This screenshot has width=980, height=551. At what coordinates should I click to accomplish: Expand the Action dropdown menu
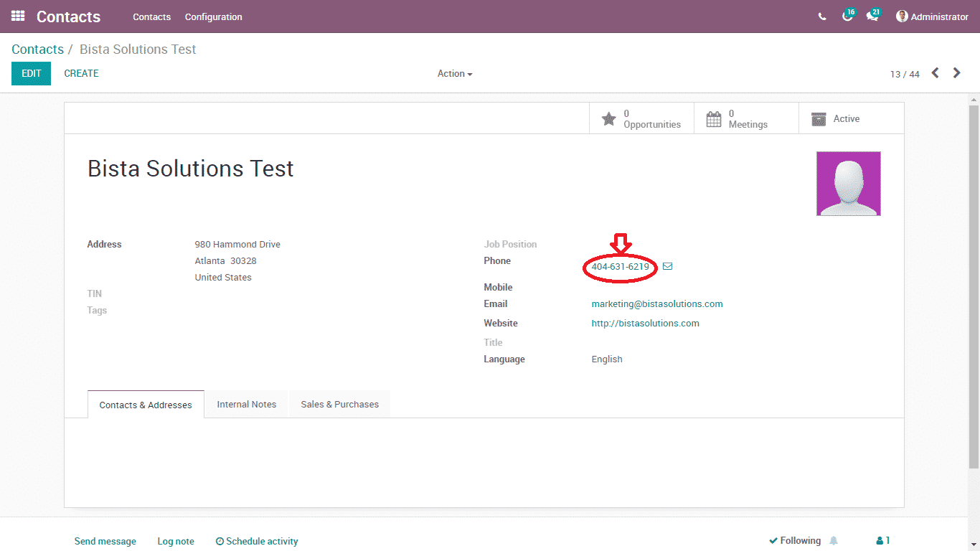[x=455, y=73]
